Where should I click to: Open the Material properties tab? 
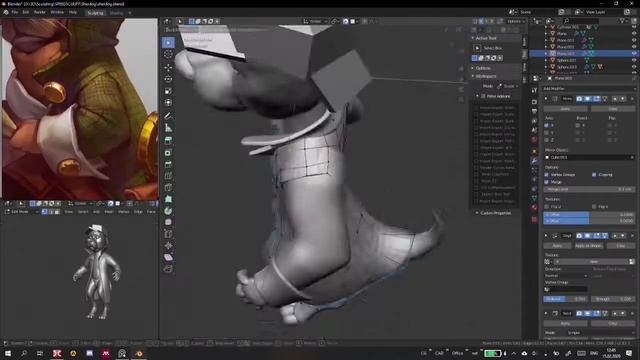(534, 207)
